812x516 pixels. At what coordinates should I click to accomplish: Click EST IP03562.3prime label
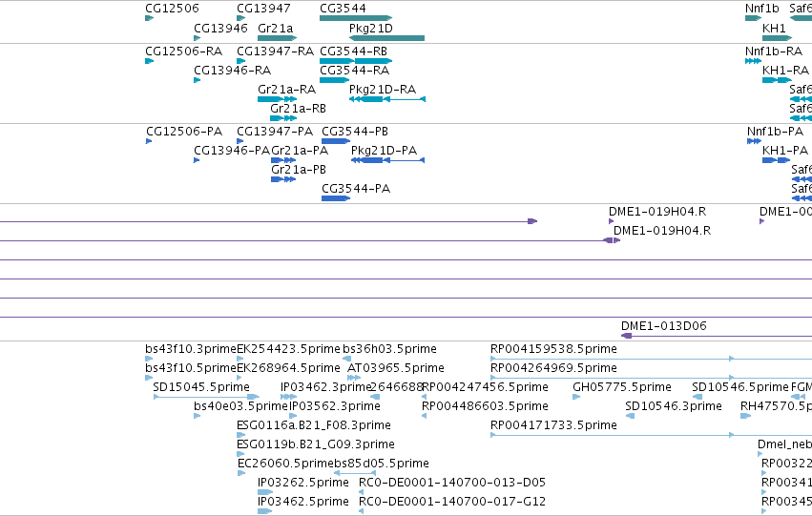[335, 406]
